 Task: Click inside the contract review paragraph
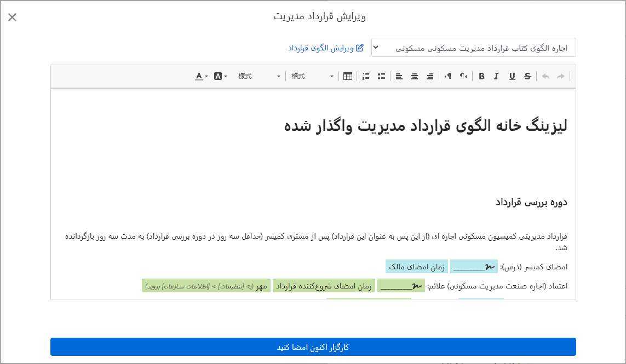pyautogui.click(x=316, y=242)
